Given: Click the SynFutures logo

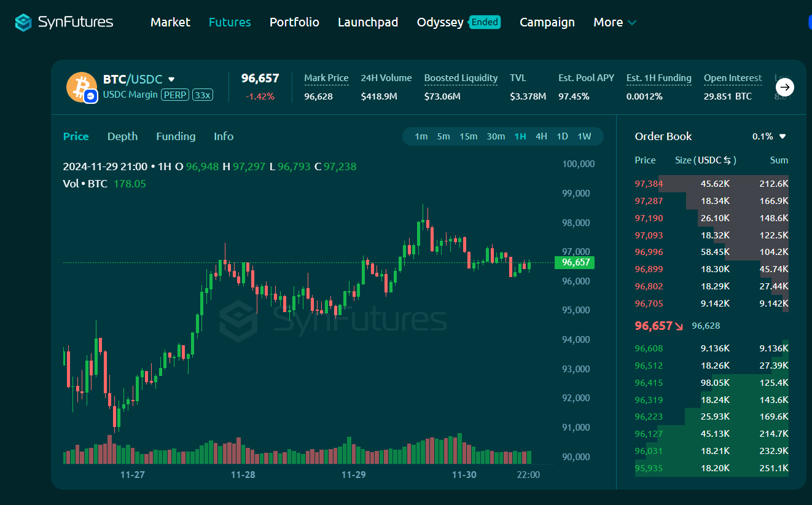Looking at the screenshot, I should [x=64, y=22].
